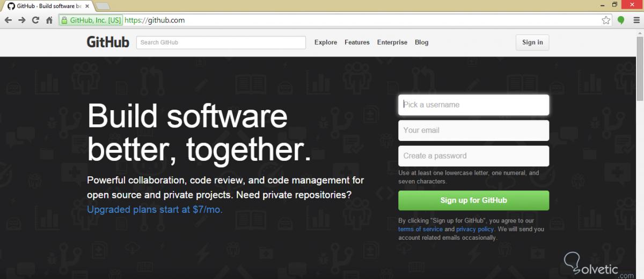Viewport: 644px width, 279px height.
Task: Click the Sign in button
Action: 532,42
